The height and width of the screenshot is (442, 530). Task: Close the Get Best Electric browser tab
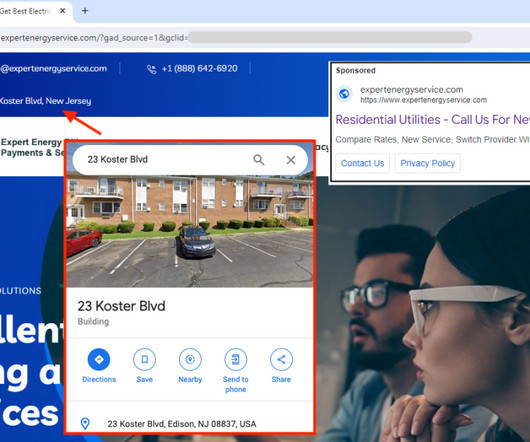point(63,11)
